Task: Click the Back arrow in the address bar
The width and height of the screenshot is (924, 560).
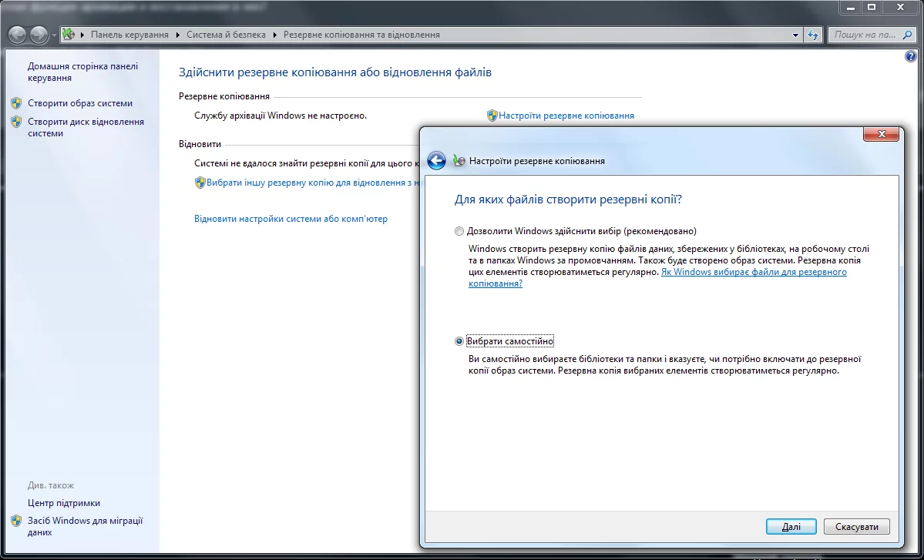Action: 18,35
